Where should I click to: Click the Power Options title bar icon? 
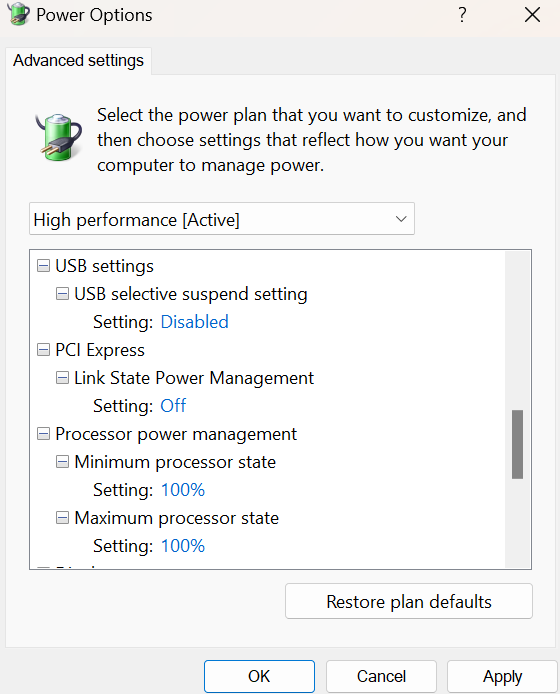[19, 14]
